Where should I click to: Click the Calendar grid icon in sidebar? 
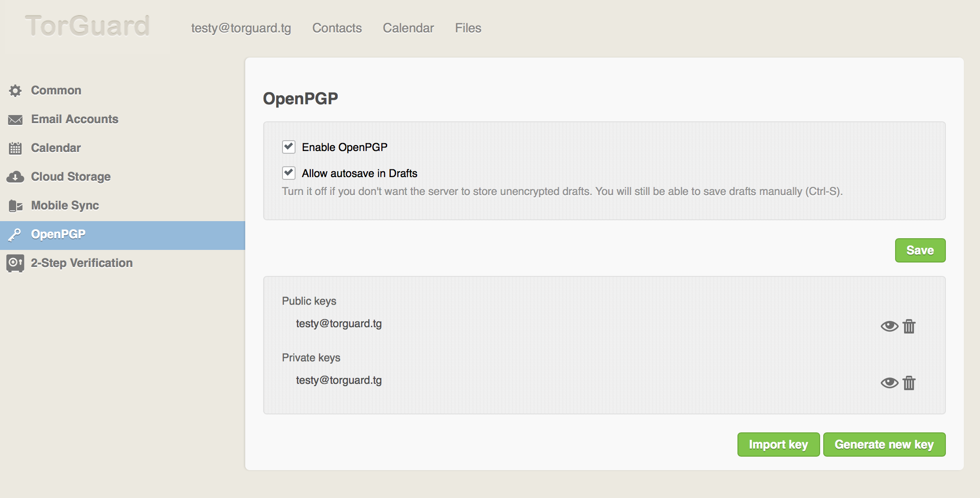pyautogui.click(x=15, y=148)
